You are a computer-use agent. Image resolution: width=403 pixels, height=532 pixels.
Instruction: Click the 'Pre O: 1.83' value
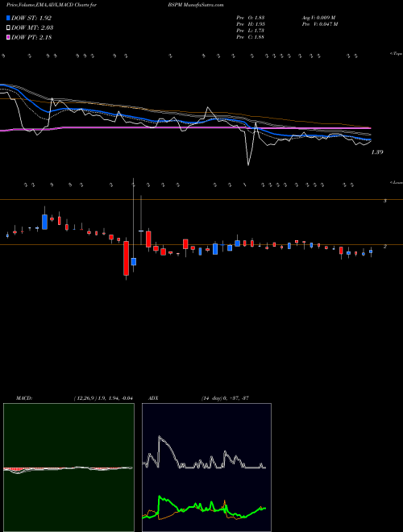(251, 17)
